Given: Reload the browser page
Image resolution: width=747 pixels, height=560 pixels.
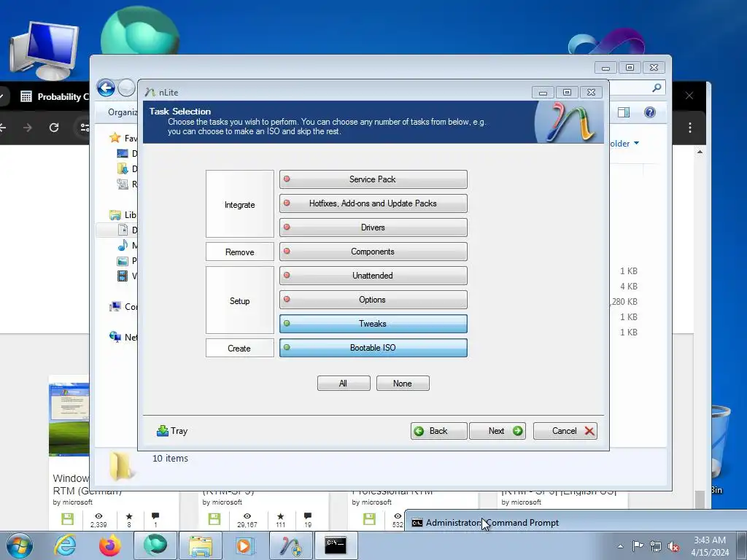Looking at the screenshot, I should [54, 127].
